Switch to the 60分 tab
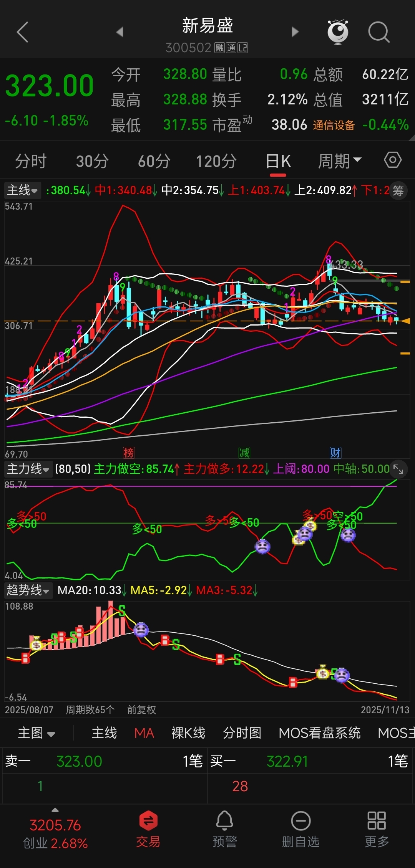Image resolution: width=415 pixels, height=868 pixels. [x=154, y=161]
